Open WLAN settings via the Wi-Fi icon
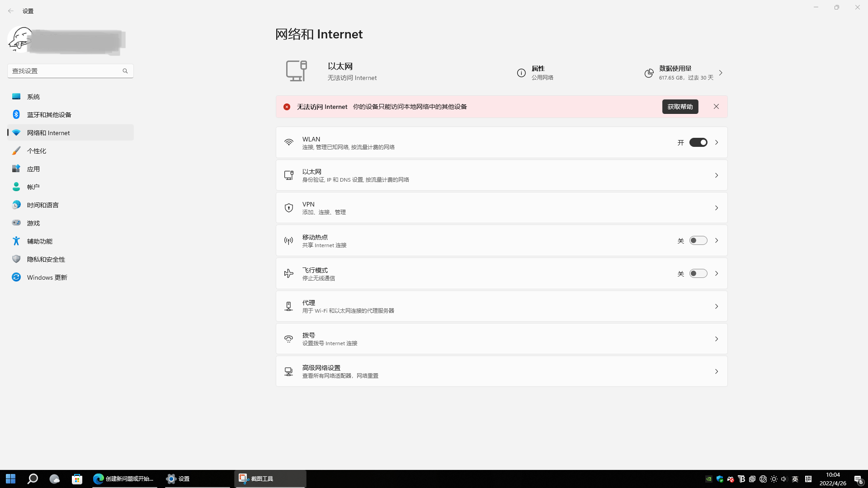868x488 pixels. (289, 142)
